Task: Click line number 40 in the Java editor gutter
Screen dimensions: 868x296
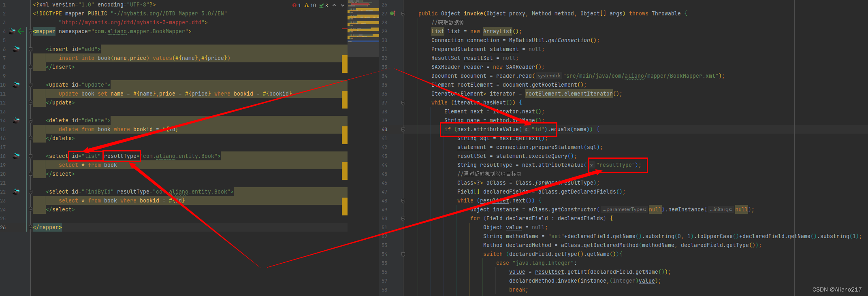Action: pos(384,129)
